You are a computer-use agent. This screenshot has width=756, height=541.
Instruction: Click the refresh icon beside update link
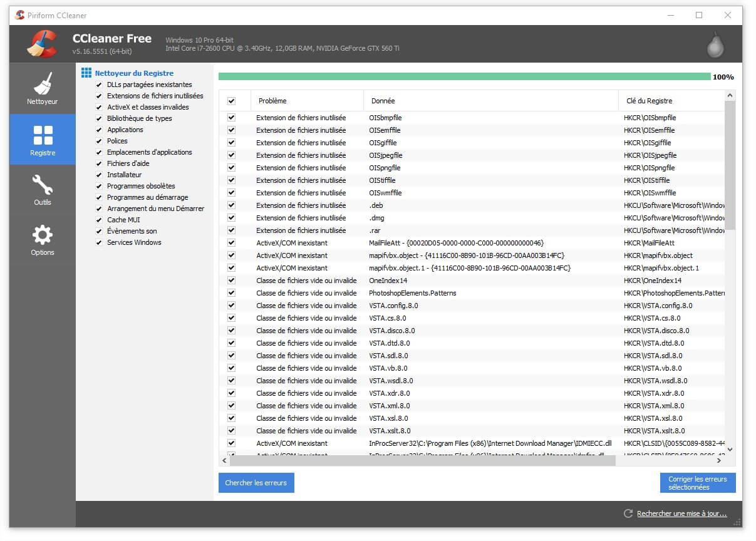point(628,513)
